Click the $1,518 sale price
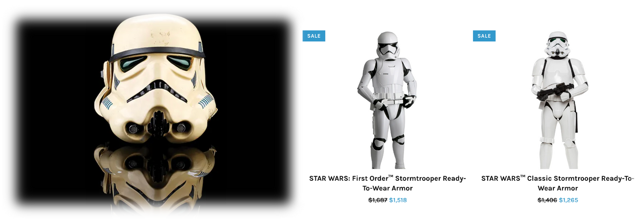 (398, 200)
